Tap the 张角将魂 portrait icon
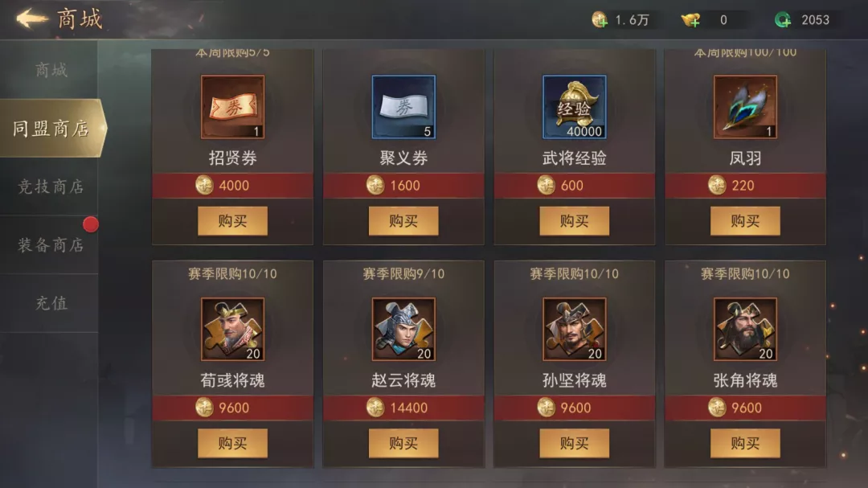This screenshot has width=868, height=488. 745,330
